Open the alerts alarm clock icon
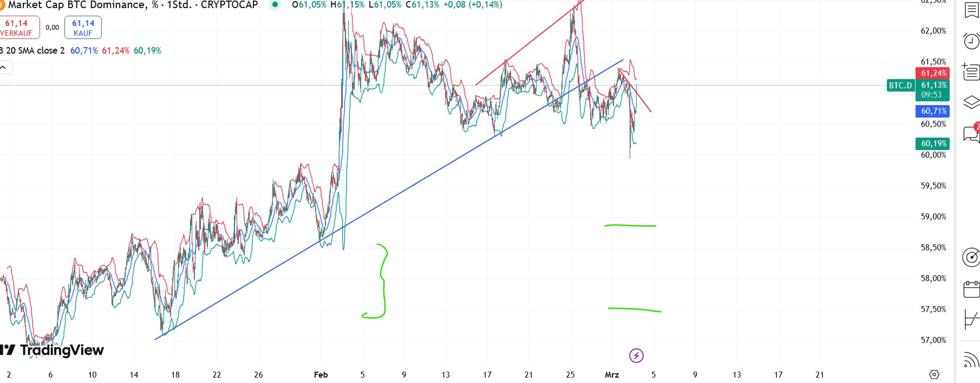The width and height of the screenshot is (980, 383). coord(972,41)
